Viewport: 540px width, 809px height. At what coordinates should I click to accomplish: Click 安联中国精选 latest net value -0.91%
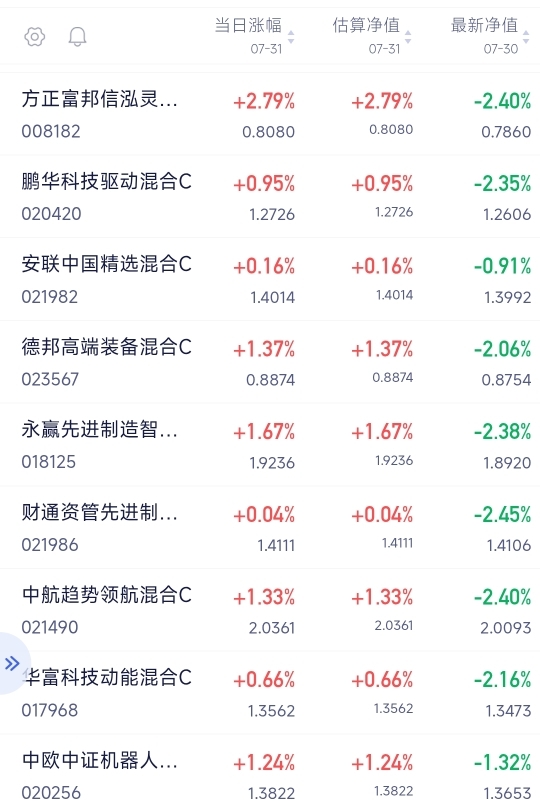pos(502,266)
